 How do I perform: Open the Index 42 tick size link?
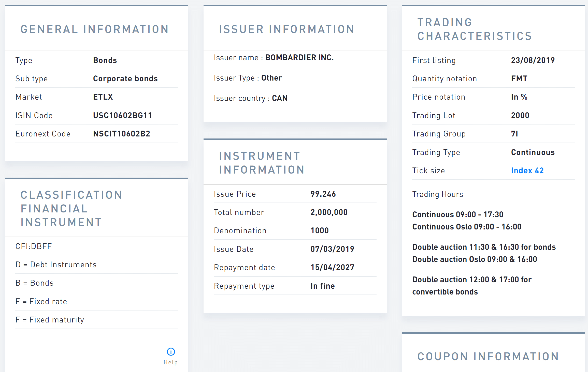click(x=527, y=170)
